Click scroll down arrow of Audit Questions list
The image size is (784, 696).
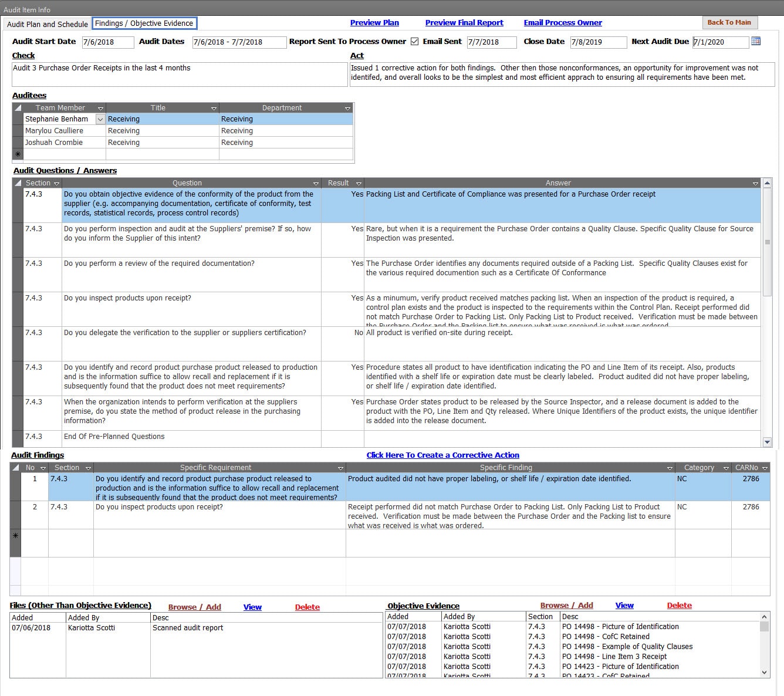point(767,442)
